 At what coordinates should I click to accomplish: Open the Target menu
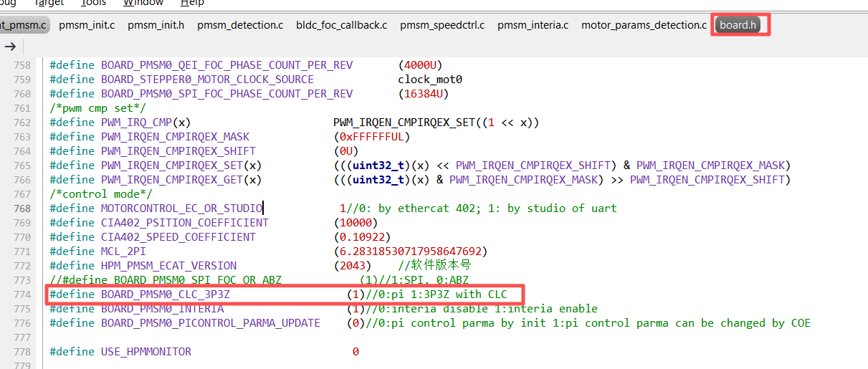pyautogui.click(x=49, y=3)
